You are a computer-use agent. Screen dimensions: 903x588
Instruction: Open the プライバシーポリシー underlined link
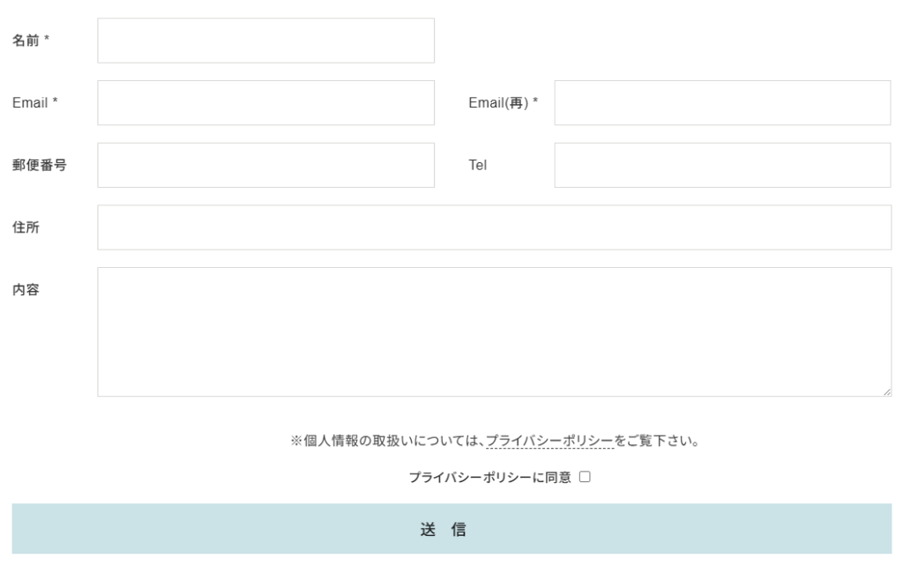pyautogui.click(x=549, y=441)
